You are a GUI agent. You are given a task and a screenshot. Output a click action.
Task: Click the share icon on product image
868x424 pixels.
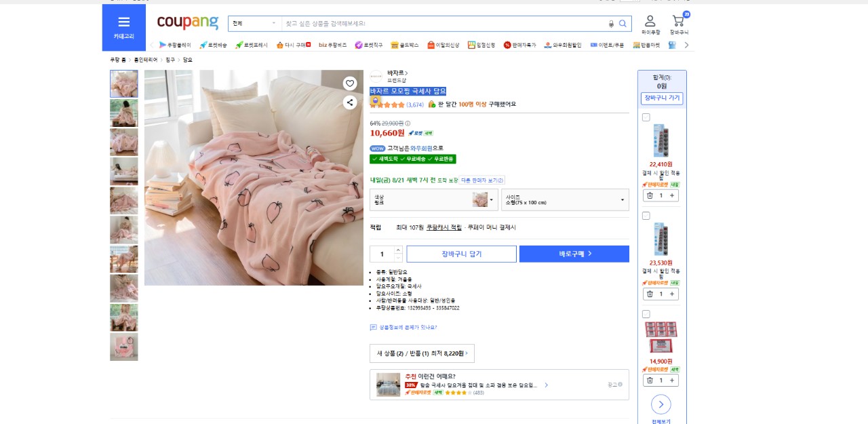[x=350, y=102]
